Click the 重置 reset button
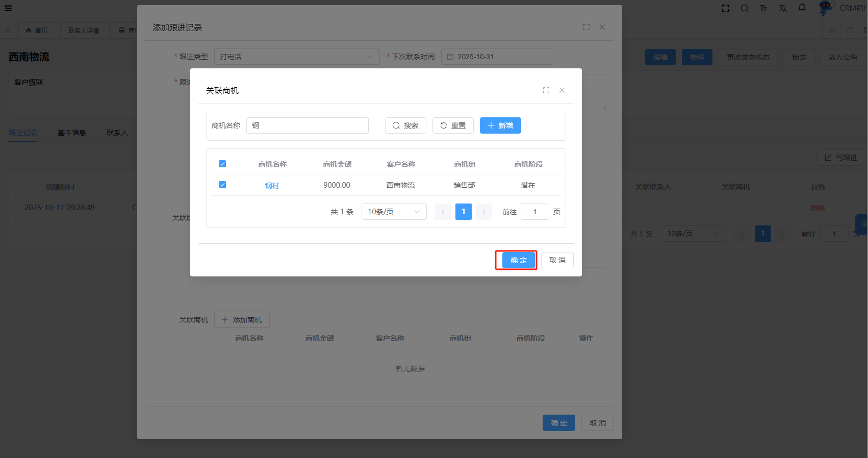Image resolution: width=868 pixels, height=458 pixels. 453,125
